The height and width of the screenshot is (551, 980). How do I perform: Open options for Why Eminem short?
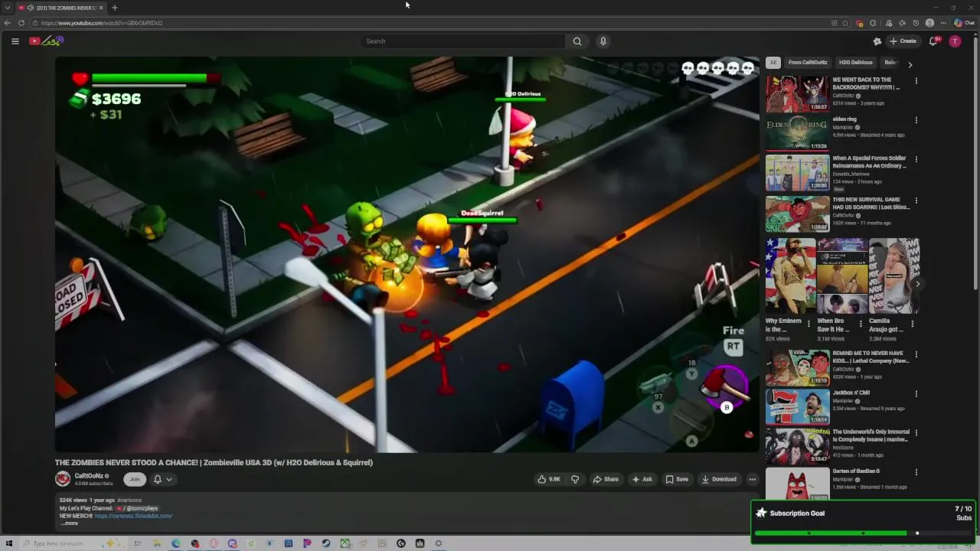[808, 324]
